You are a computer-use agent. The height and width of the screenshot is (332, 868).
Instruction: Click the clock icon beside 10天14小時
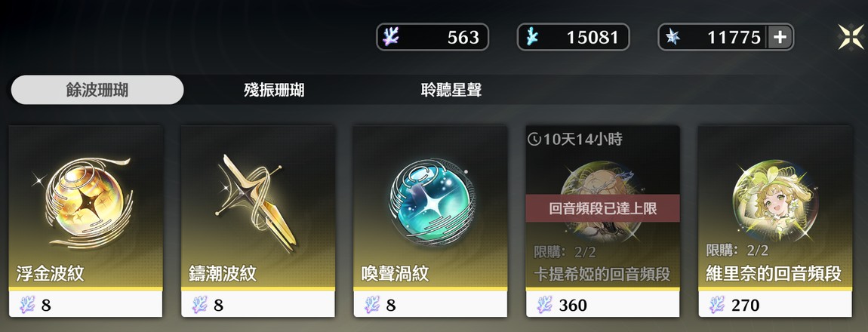coord(534,140)
